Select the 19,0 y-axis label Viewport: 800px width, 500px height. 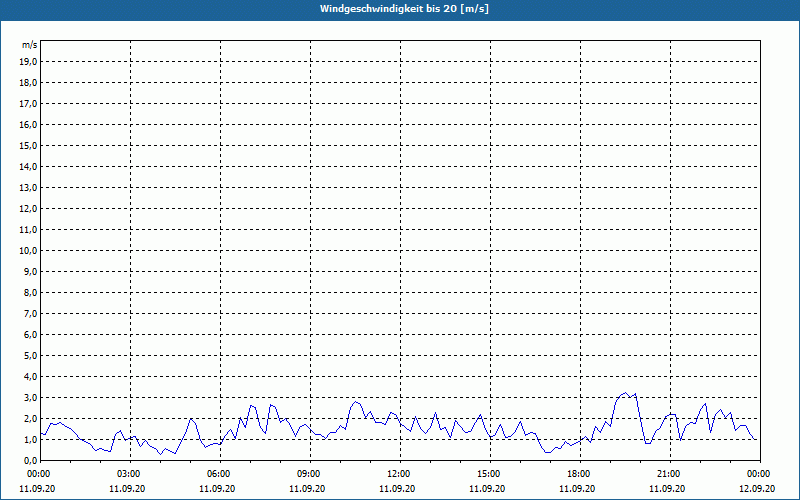(28, 62)
